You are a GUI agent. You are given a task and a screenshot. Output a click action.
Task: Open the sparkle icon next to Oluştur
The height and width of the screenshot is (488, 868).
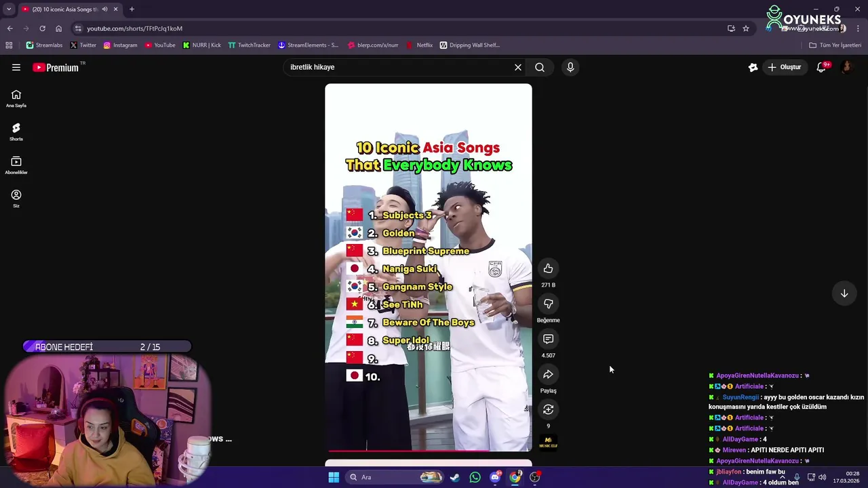point(753,67)
